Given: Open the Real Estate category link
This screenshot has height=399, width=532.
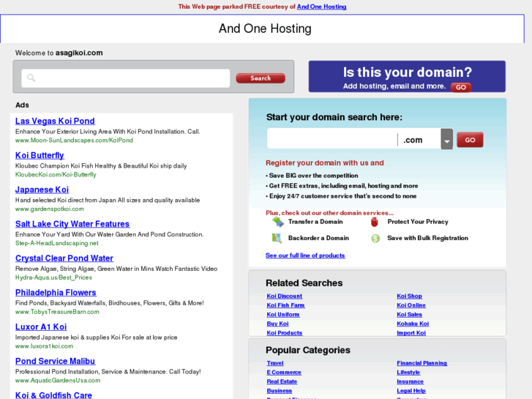Looking at the screenshot, I should [282, 381].
